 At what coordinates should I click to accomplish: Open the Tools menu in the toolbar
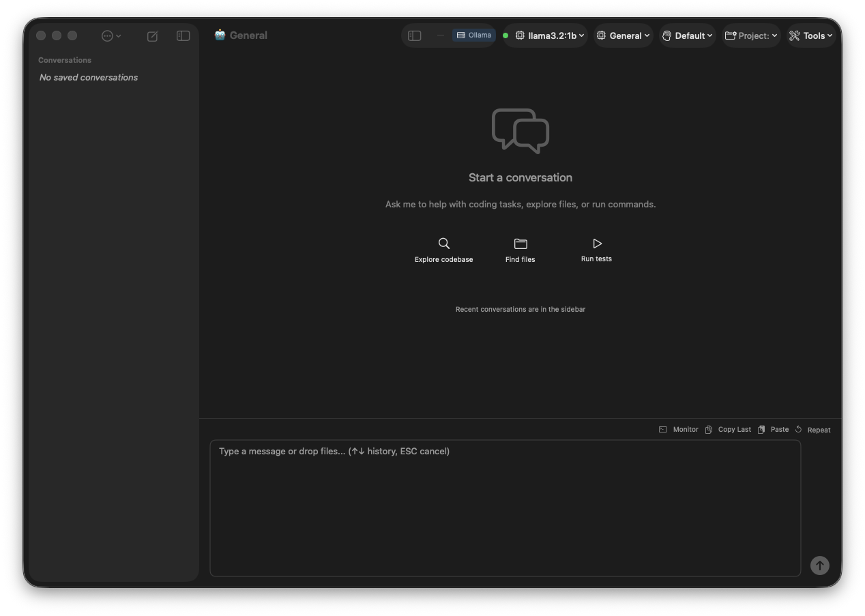(810, 35)
